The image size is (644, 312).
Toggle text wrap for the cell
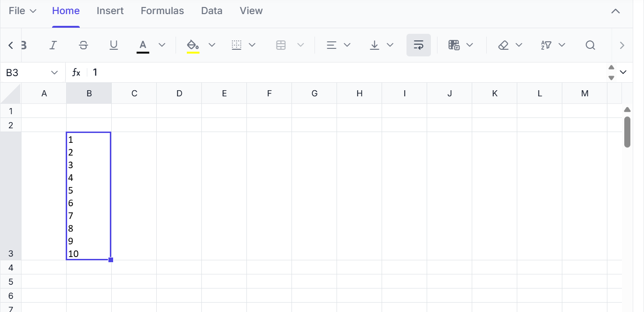click(x=418, y=45)
